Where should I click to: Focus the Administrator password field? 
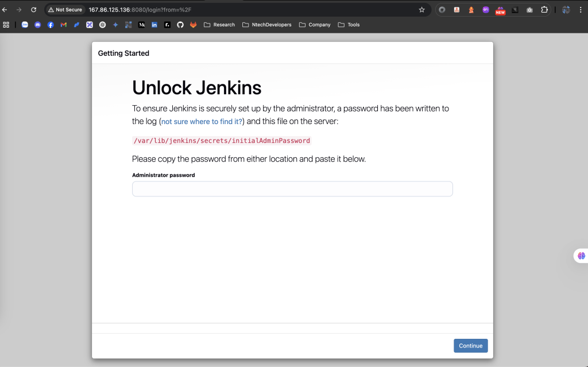[292, 189]
